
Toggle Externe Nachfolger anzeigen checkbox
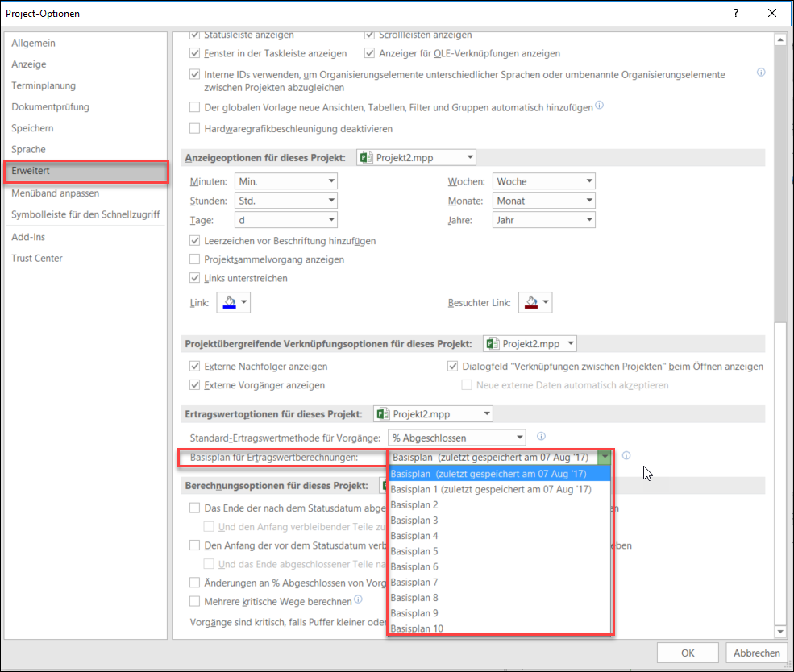[x=194, y=367]
